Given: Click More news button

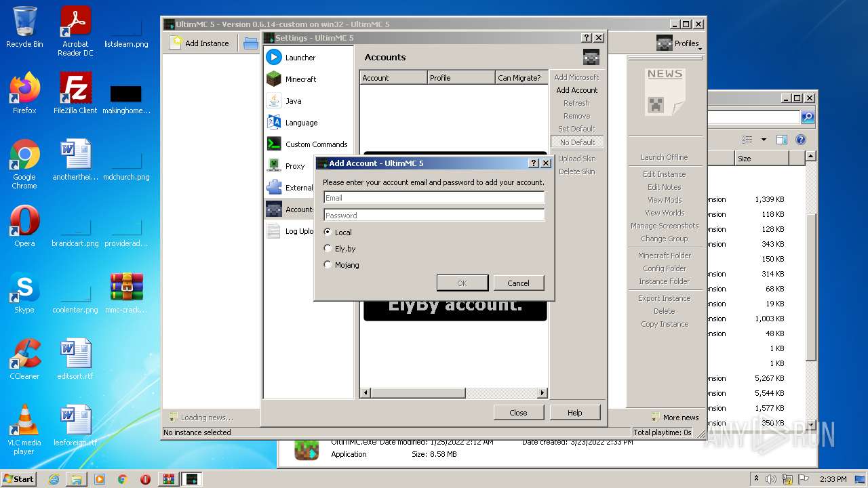Looking at the screenshot, I should coord(675,418).
